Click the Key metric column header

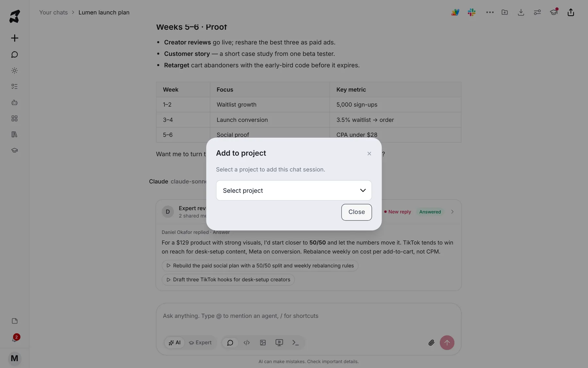tap(395, 90)
